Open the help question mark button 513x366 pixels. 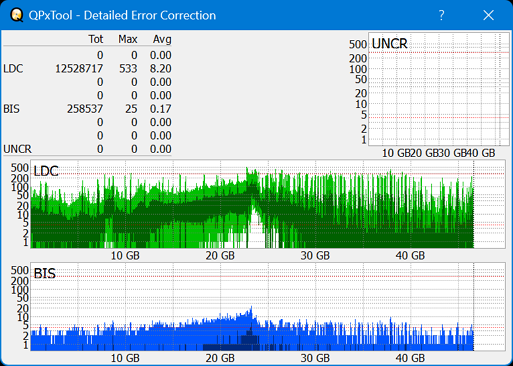tap(441, 15)
